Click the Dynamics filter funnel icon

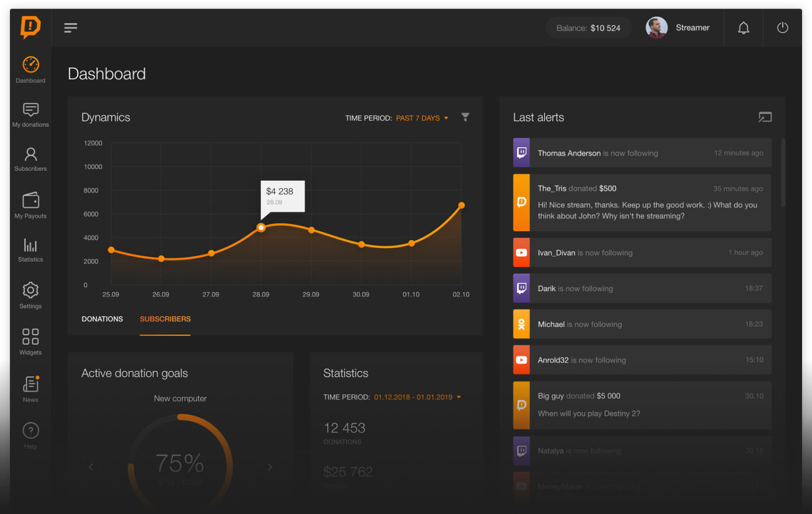point(465,117)
